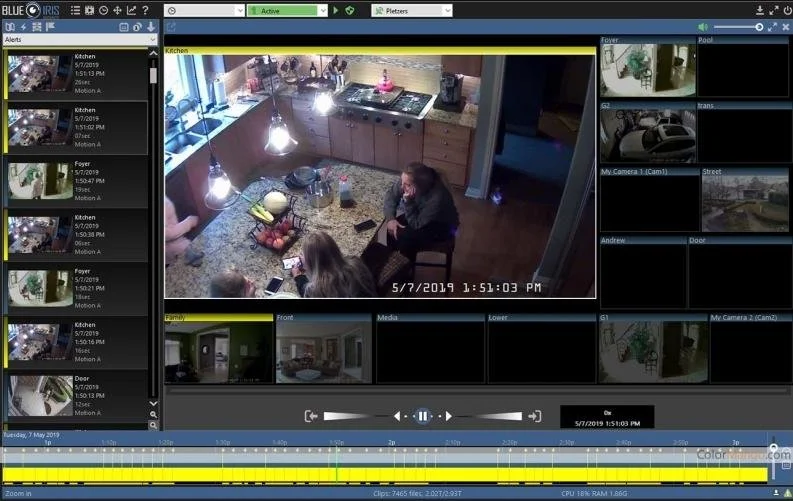Screen dimensions: 793x501
Task: Select the Foyer 1:50:47 PM alert clip
Action: pos(76,181)
